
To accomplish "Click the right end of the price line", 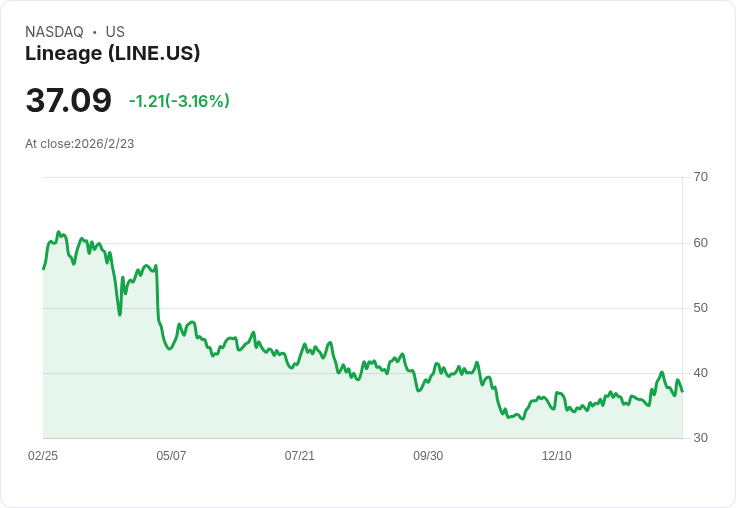I will tap(682, 391).
